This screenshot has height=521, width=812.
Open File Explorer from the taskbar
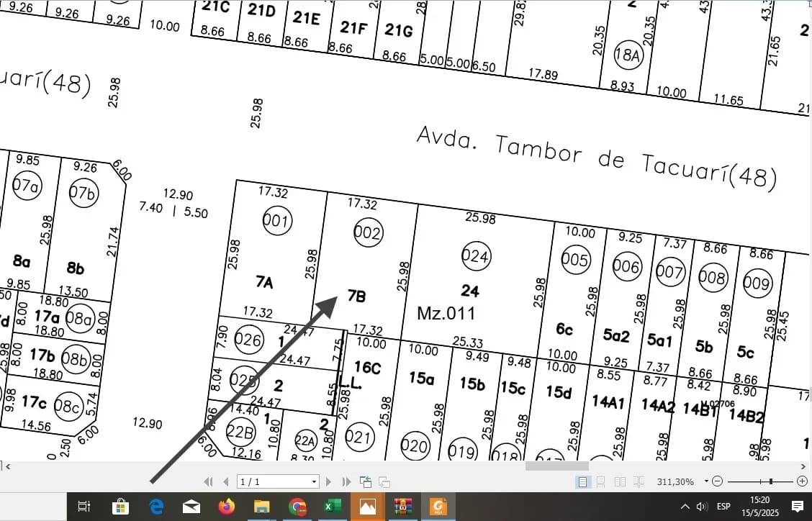(x=261, y=507)
